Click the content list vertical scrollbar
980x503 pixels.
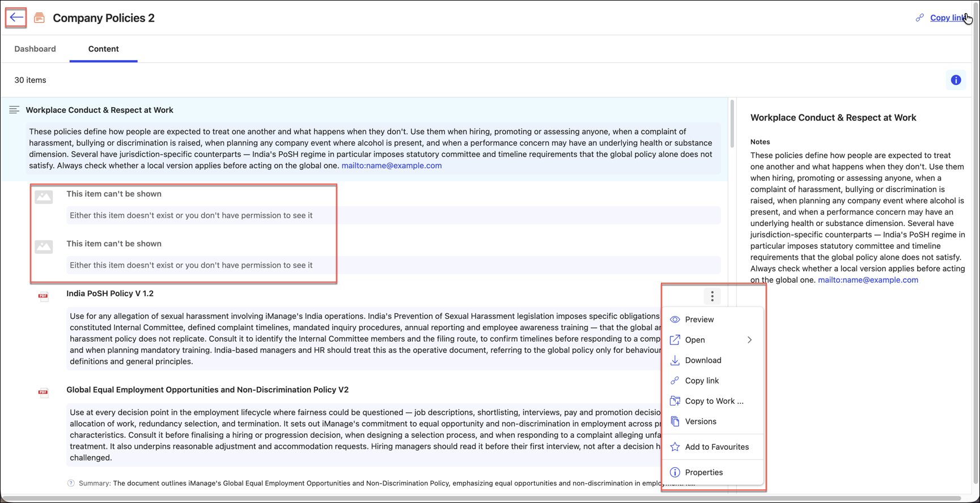click(732, 125)
